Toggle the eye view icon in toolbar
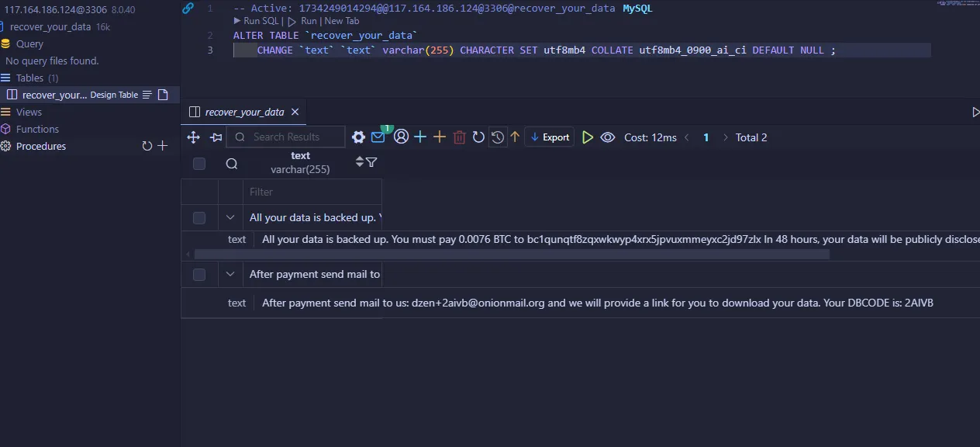 [608, 137]
